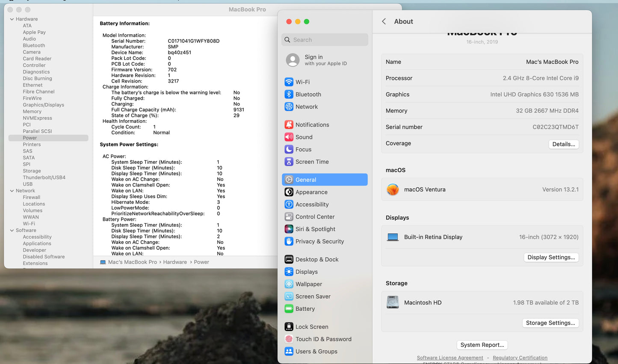Open the Macintosh HD drive icon
618x364 pixels.
pos(393,302)
